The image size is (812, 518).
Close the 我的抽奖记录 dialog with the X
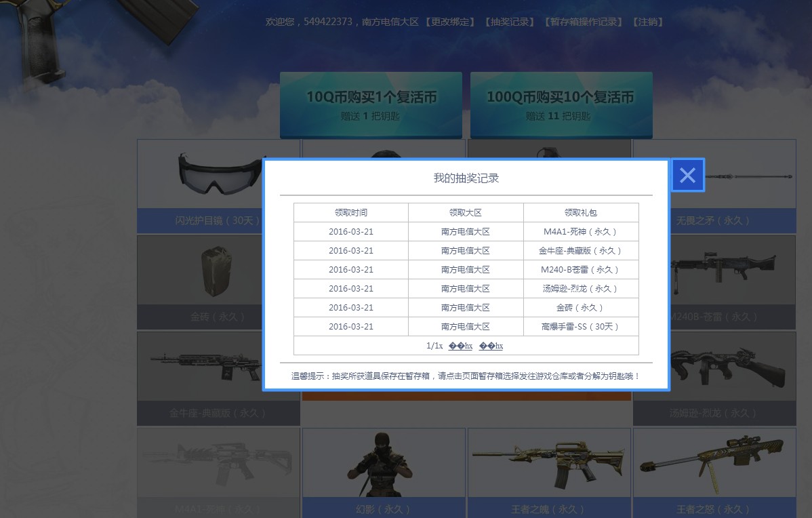(688, 175)
